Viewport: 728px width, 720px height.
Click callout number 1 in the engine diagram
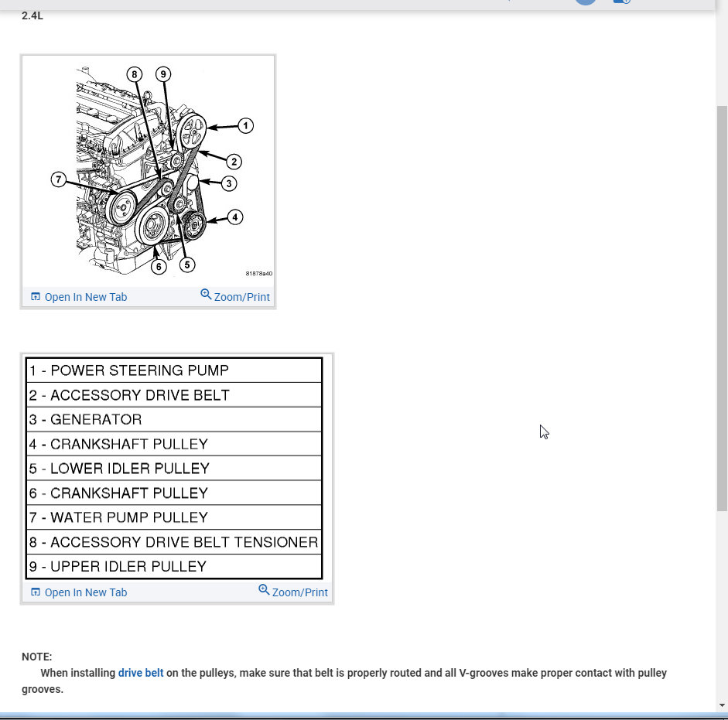245,126
